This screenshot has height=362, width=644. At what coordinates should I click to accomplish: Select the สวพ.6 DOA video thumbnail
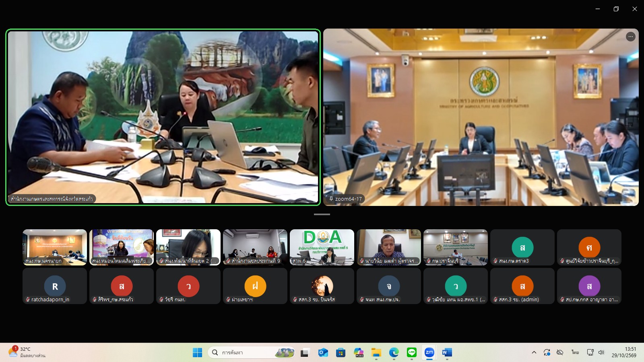pos(322,247)
